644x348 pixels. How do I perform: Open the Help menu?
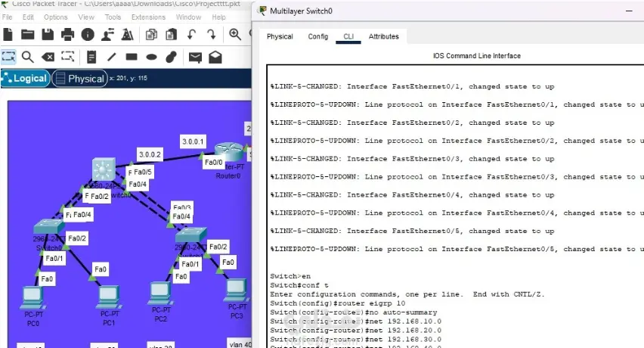(218, 17)
